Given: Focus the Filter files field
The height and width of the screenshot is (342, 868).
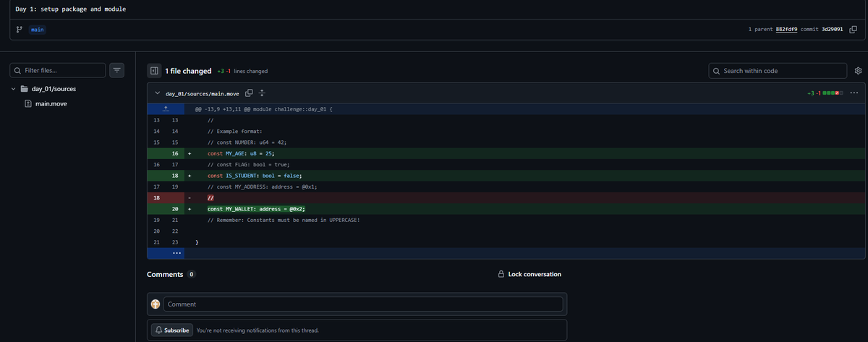Looking at the screenshot, I should tap(56, 70).
